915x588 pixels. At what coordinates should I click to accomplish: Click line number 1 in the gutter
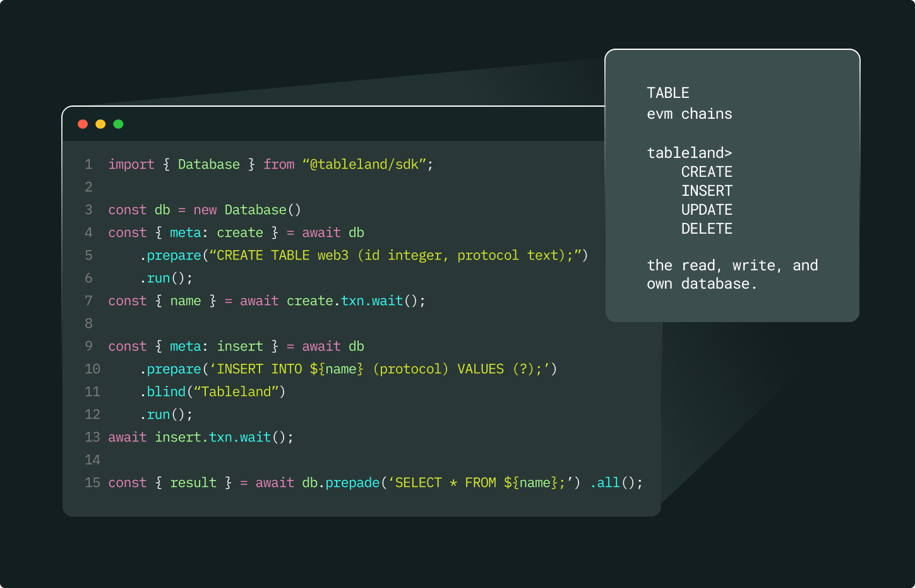(88, 164)
